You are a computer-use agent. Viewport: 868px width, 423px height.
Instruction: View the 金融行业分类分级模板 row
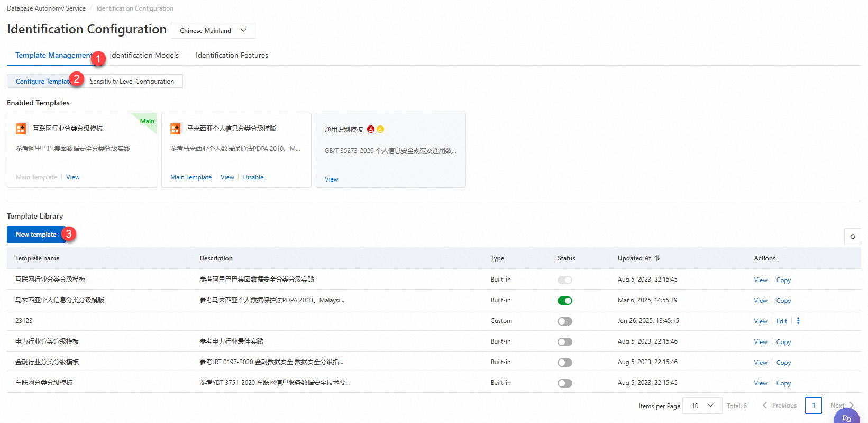761,363
